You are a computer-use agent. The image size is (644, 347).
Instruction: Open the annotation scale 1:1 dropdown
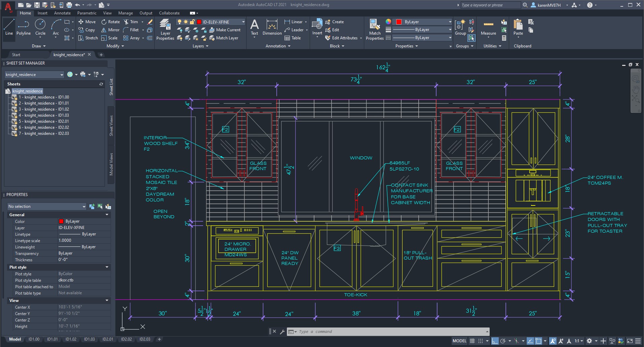pos(579,341)
